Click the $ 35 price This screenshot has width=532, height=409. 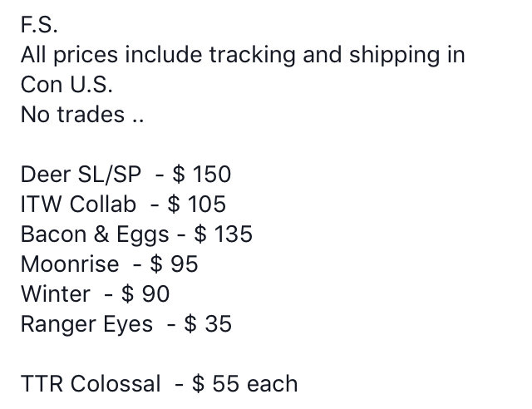click(x=208, y=324)
